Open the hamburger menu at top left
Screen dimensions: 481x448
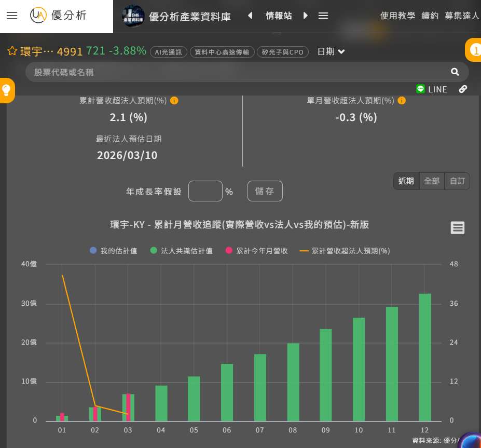pos(12,16)
